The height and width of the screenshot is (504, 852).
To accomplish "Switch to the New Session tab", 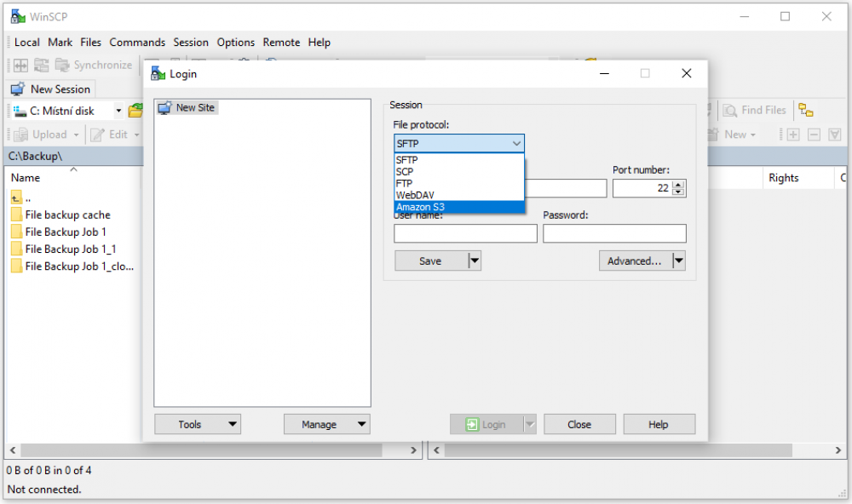I will pos(51,89).
